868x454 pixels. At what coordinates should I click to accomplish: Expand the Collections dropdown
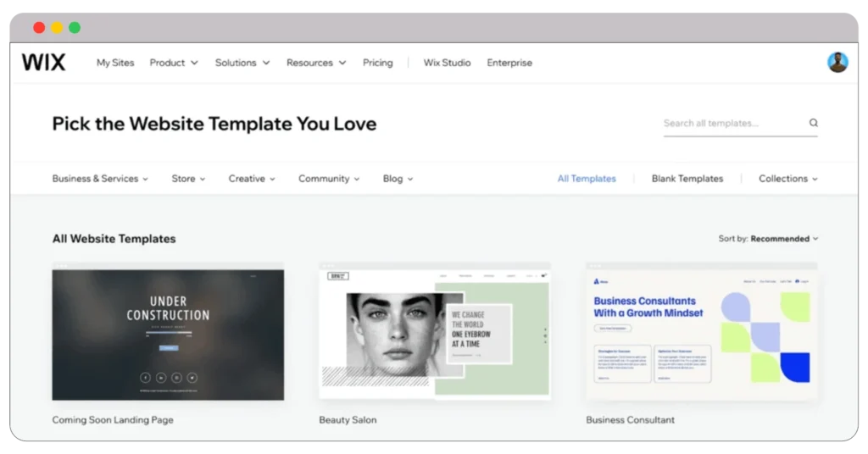point(787,179)
